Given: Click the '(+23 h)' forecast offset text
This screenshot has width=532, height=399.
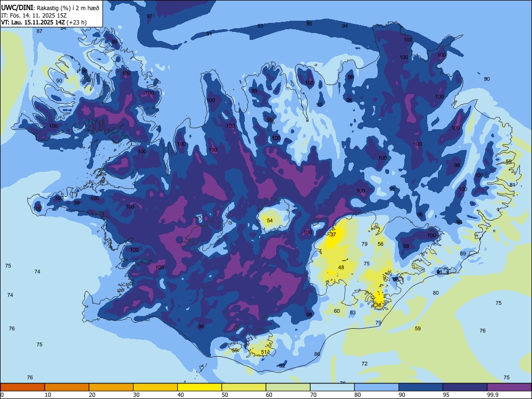Looking at the screenshot, I should coord(77,22).
